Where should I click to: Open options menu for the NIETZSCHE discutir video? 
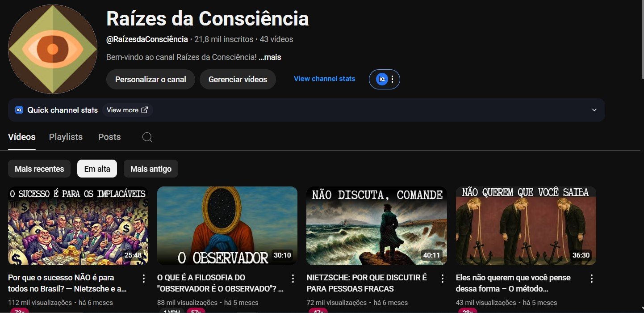pyautogui.click(x=442, y=279)
